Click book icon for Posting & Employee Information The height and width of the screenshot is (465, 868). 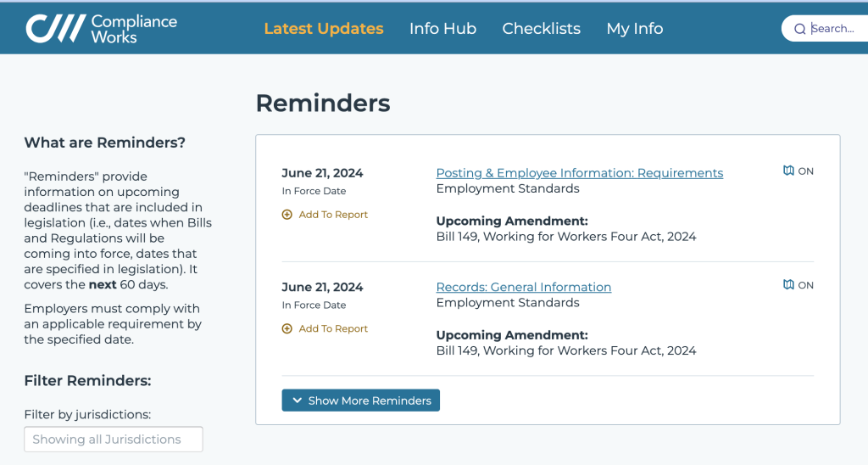point(788,171)
